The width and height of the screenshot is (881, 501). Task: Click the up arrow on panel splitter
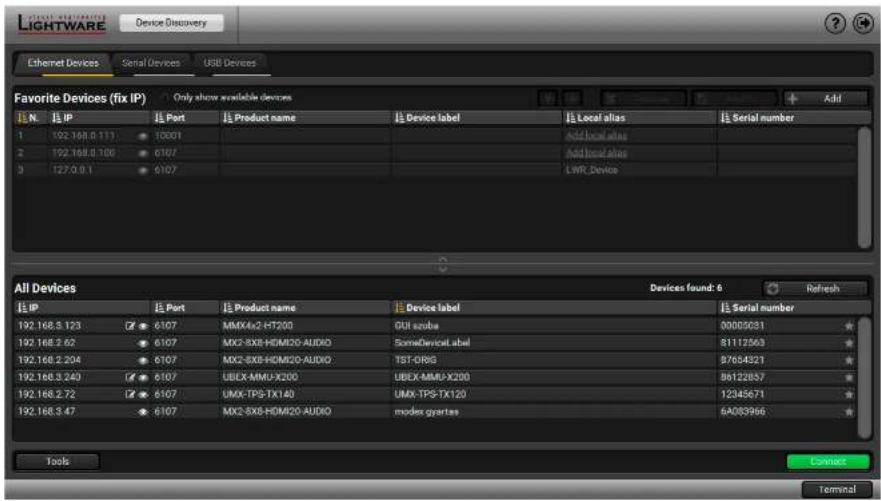[443, 260]
